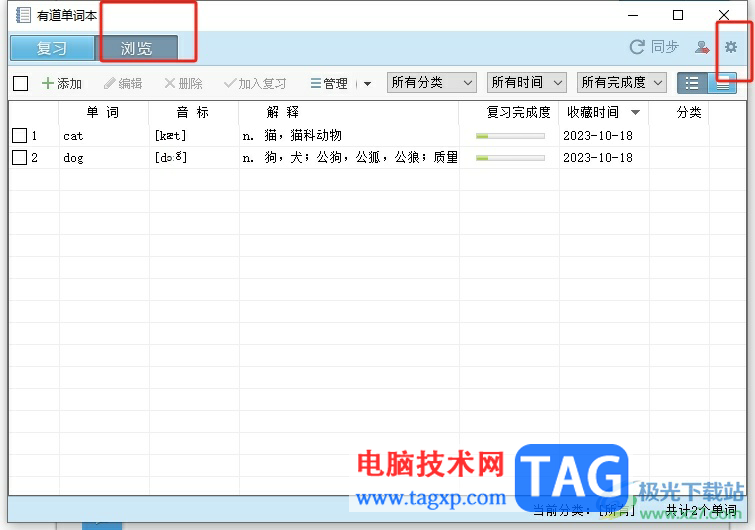Click the review progress bar for dog

(510, 158)
